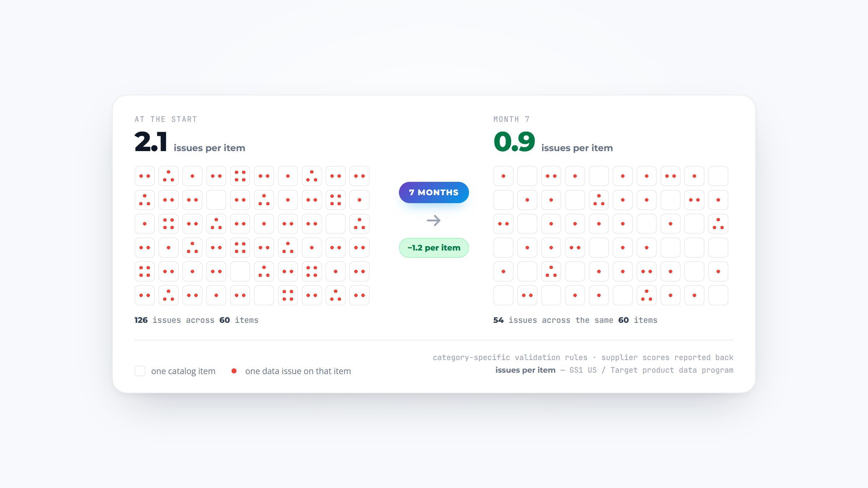Click the top-right empty box in Month 7 grid
The height and width of the screenshot is (488, 868).
[x=718, y=176]
